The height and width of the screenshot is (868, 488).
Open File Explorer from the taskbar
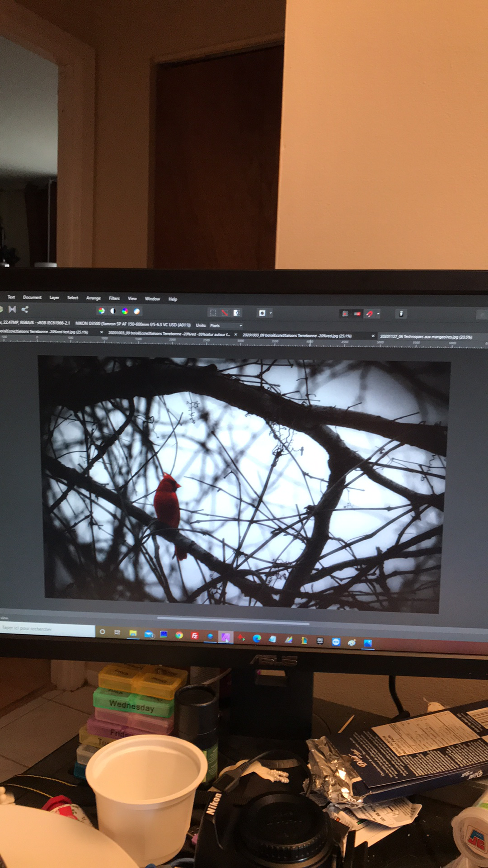point(133,633)
